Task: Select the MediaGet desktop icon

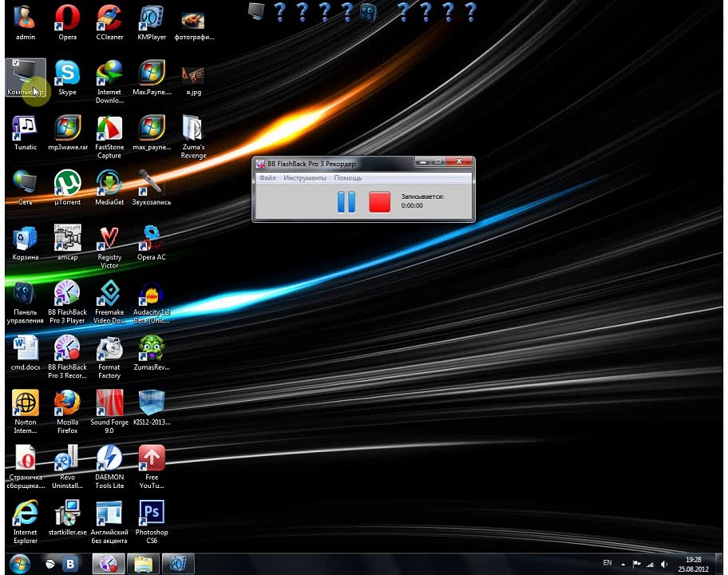Action: [109, 187]
